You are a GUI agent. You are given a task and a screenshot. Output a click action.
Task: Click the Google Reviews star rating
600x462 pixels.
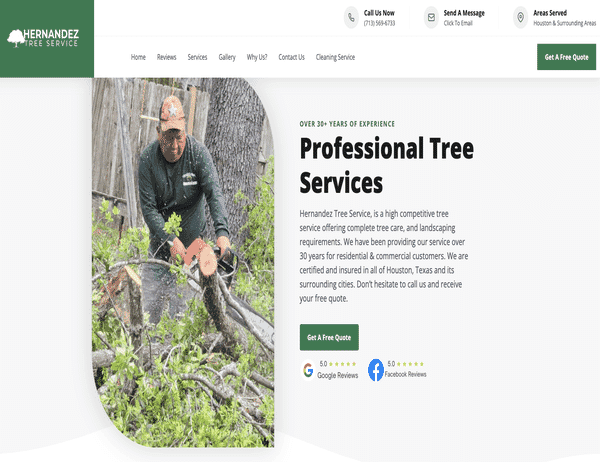tap(342, 364)
